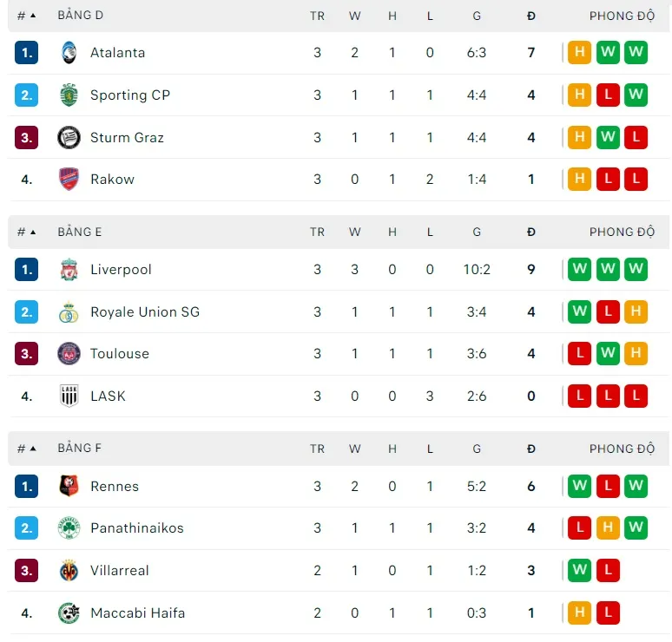The height and width of the screenshot is (642, 672).
Task: Click the Sporting CP club crest
Action: tap(69, 95)
